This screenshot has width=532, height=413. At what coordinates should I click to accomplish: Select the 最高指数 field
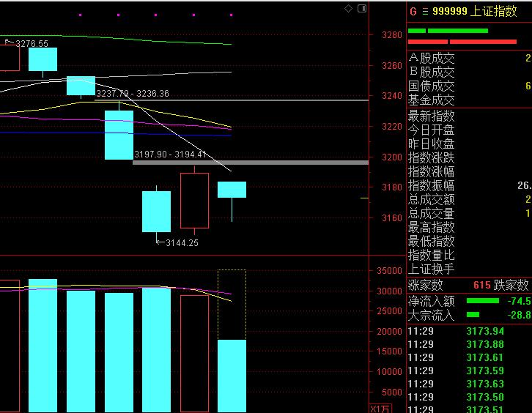pyautogui.click(x=469, y=227)
